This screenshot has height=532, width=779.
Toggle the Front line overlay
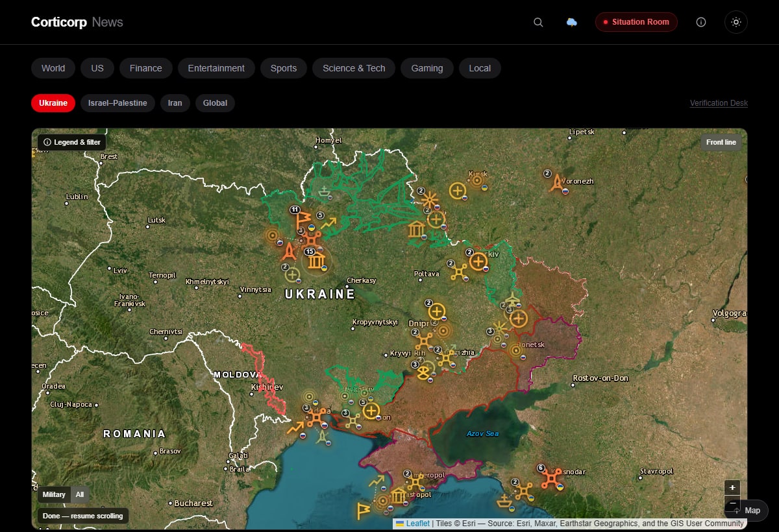(x=721, y=142)
